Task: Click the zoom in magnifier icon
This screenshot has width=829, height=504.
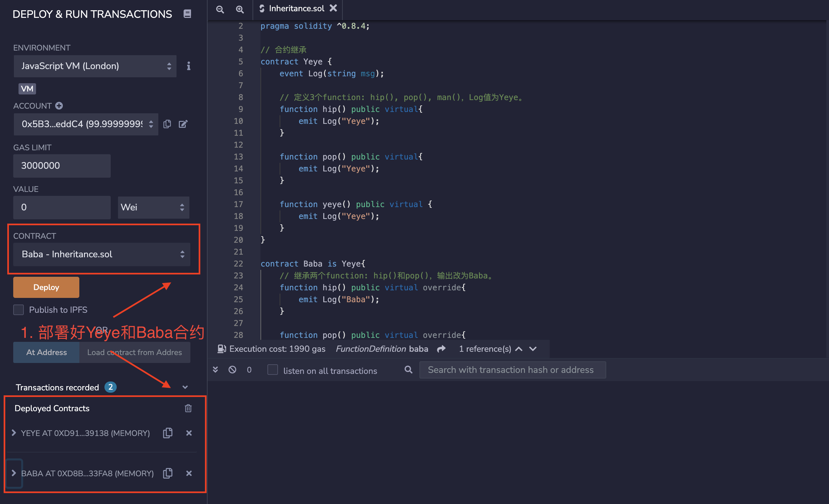Action: [x=240, y=9]
